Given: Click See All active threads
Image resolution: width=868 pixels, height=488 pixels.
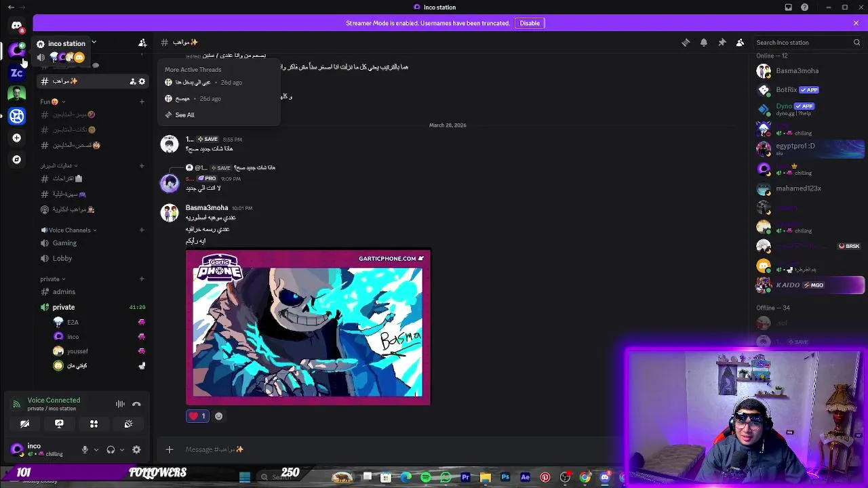Looking at the screenshot, I should [184, 115].
